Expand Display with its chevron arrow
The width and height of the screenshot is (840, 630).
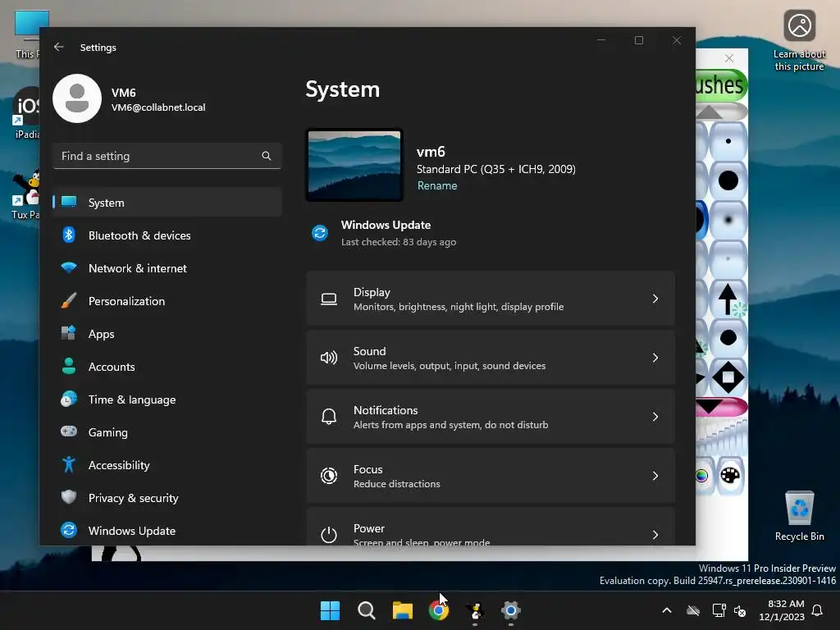(x=655, y=299)
